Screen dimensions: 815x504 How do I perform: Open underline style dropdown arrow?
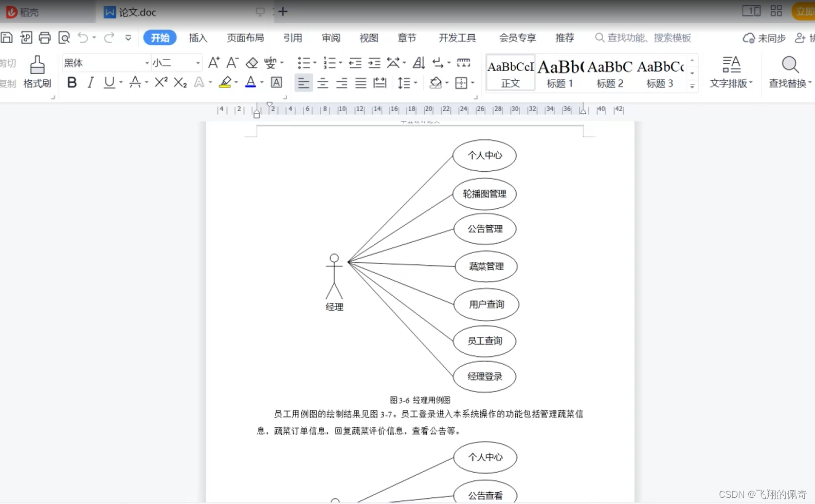(121, 82)
